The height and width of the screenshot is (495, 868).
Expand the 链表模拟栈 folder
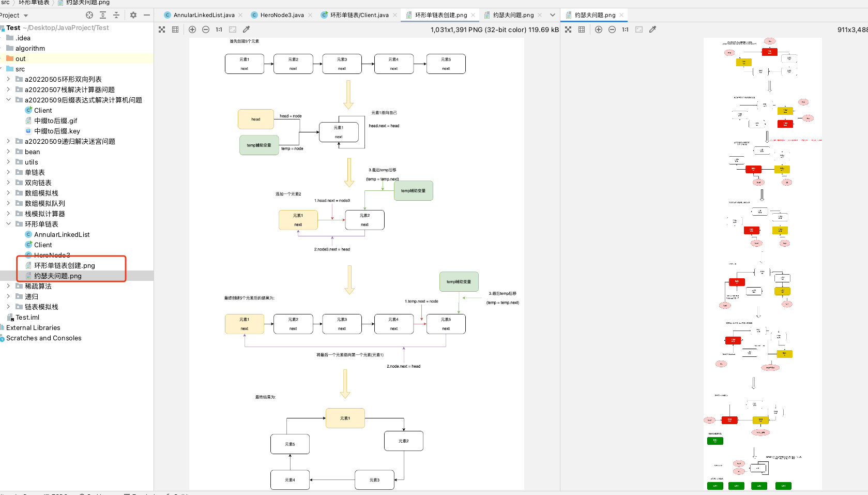click(x=8, y=307)
